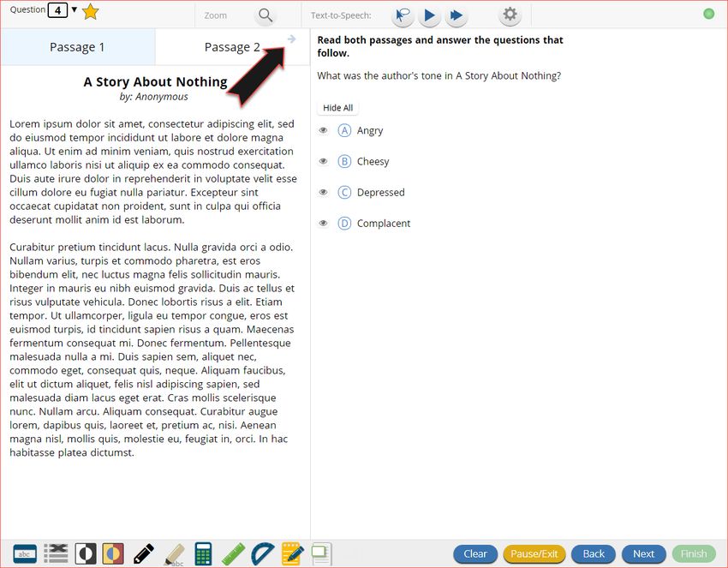Click the 'A Story About Nothing' title
This screenshot has width=728, height=568.
click(155, 81)
